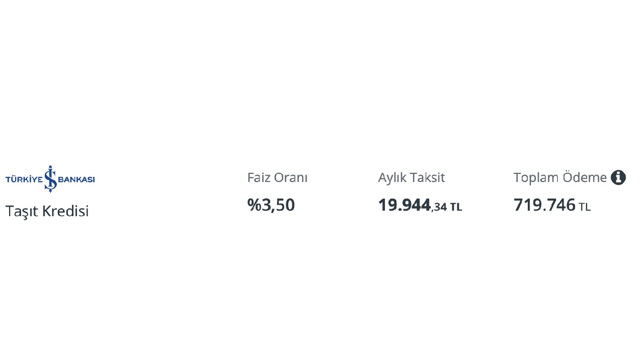Click the word Taksit in the installment label
Screen dimensions: 644x362
[x=427, y=177]
